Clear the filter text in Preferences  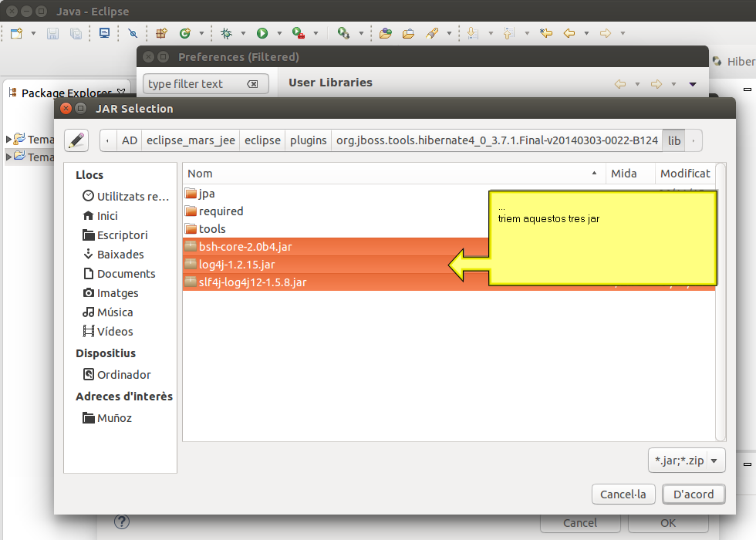click(252, 84)
